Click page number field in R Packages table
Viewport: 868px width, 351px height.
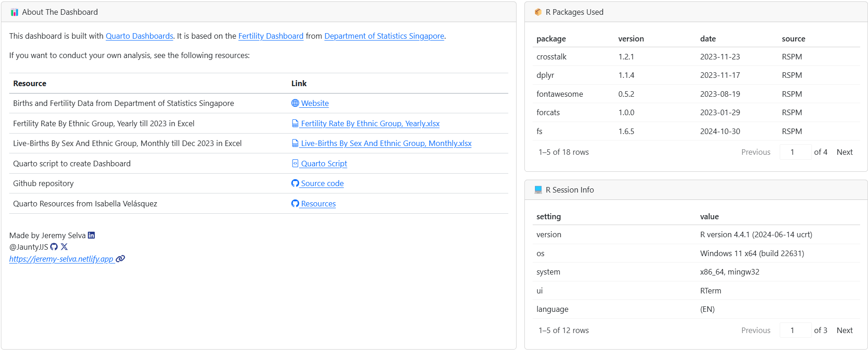pyautogui.click(x=795, y=152)
